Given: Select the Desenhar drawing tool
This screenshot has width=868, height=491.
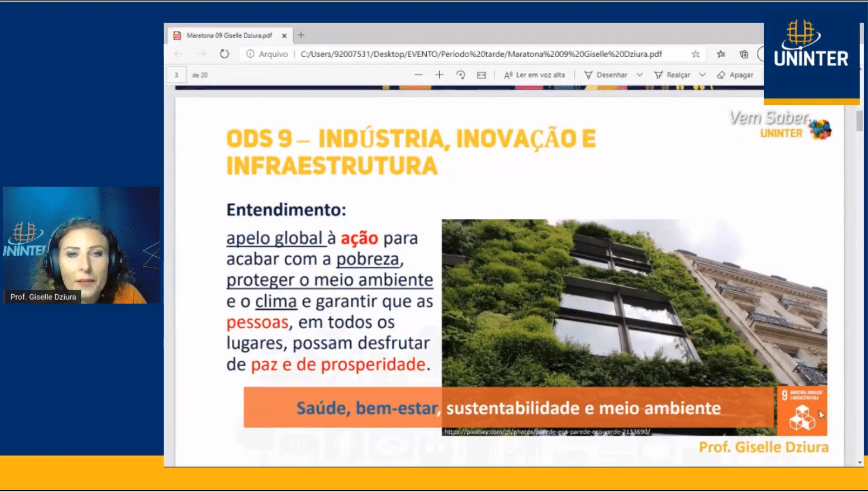Looking at the screenshot, I should point(606,75).
